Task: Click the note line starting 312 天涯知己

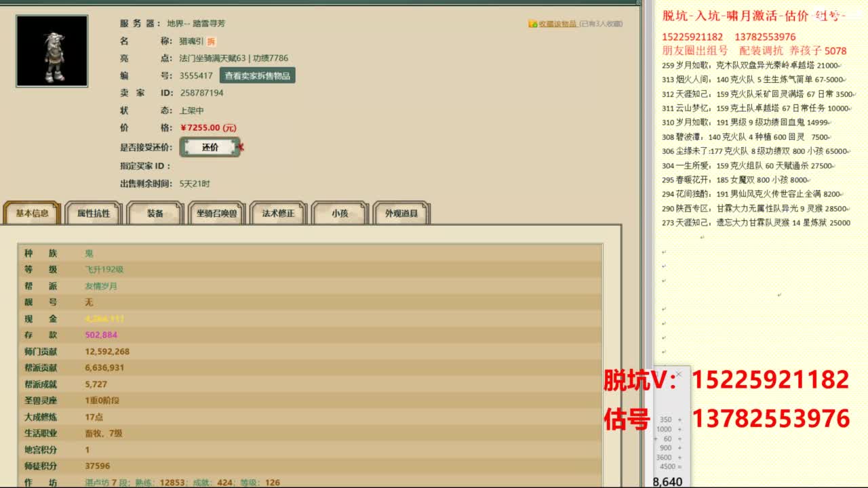Action: pyautogui.click(x=757, y=94)
